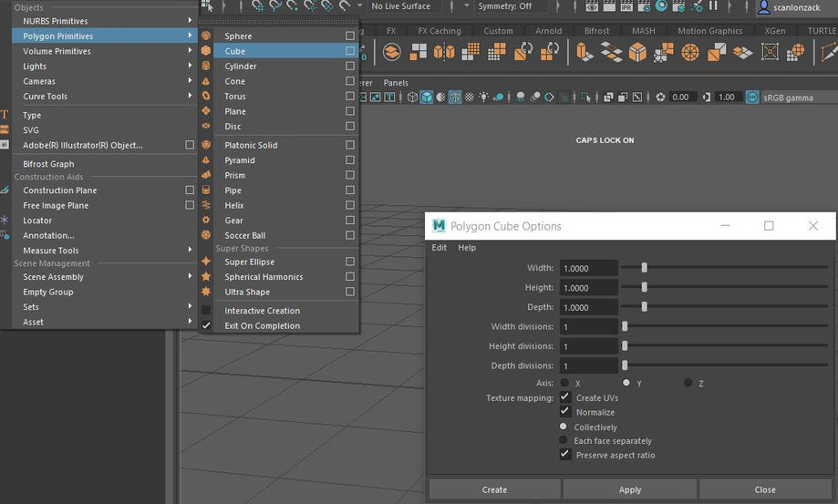Viewport: 838px width, 504px height.
Task: Click the Circularize wheel icon on the shelf
Action: click(690, 52)
